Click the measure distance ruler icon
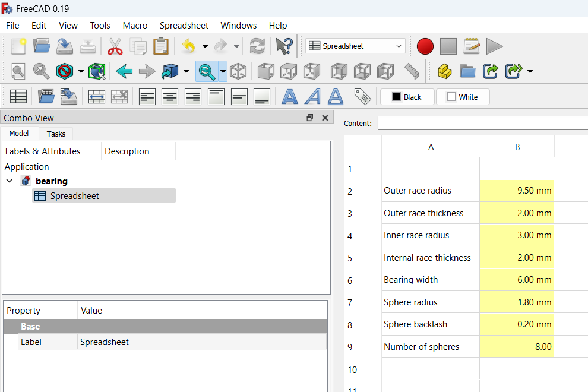This screenshot has height=392, width=588. click(412, 71)
